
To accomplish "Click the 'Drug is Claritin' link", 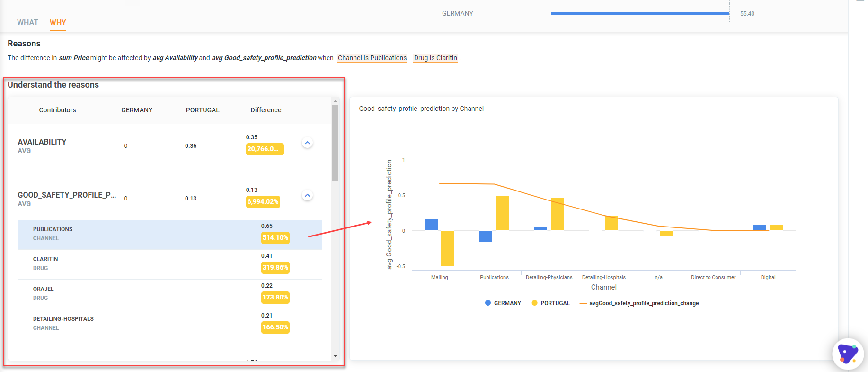I will (x=435, y=58).
